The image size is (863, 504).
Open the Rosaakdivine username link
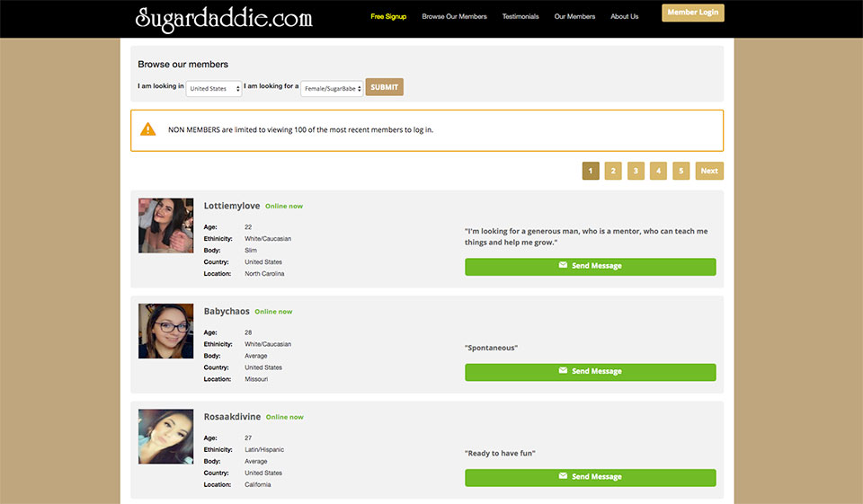point(231,417)
